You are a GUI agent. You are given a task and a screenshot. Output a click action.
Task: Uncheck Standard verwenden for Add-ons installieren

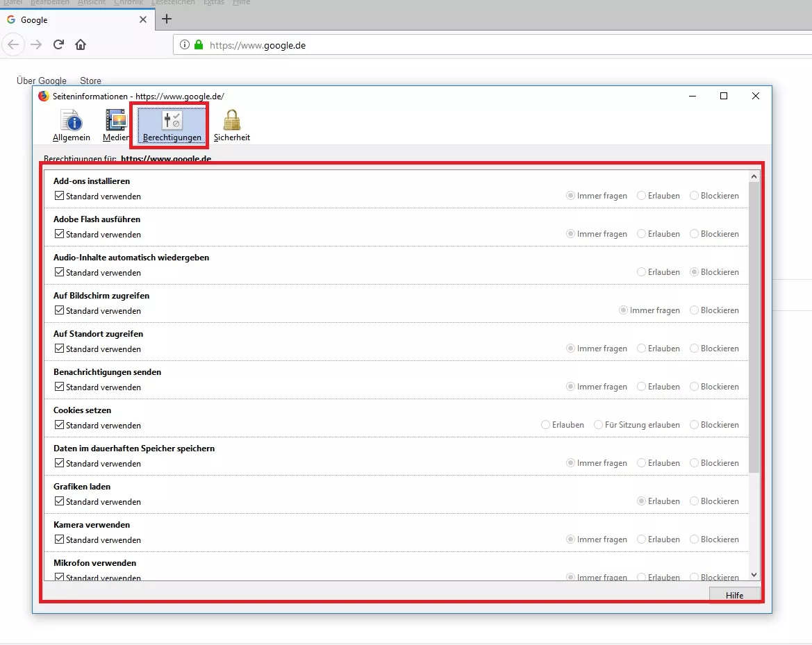point(60,196)
